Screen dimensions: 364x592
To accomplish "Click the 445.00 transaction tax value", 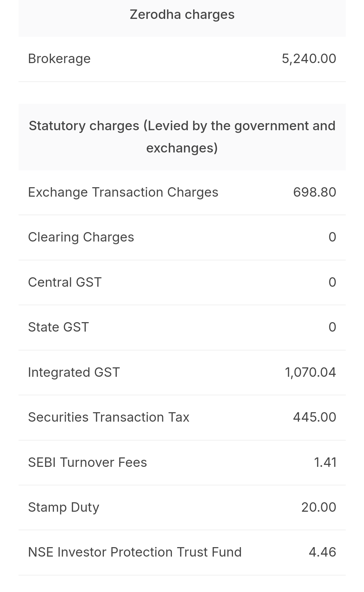I will 314,417.
